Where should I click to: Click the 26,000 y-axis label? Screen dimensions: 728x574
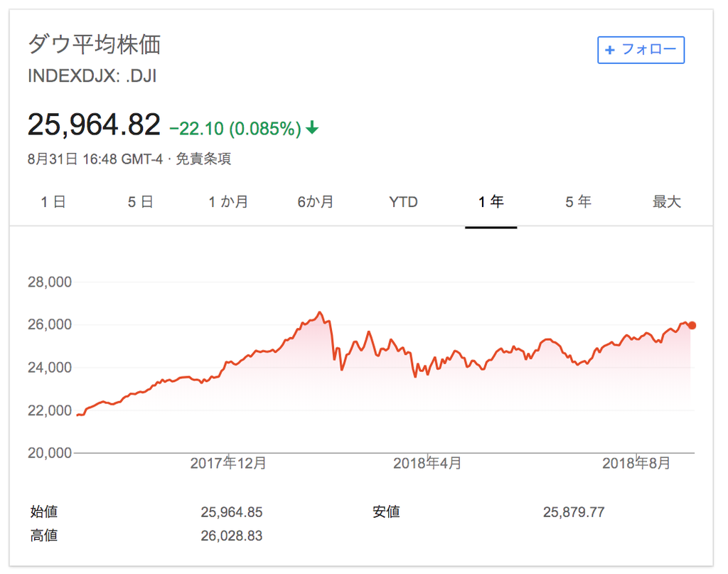pyautogui.click(x=50, y=324)
